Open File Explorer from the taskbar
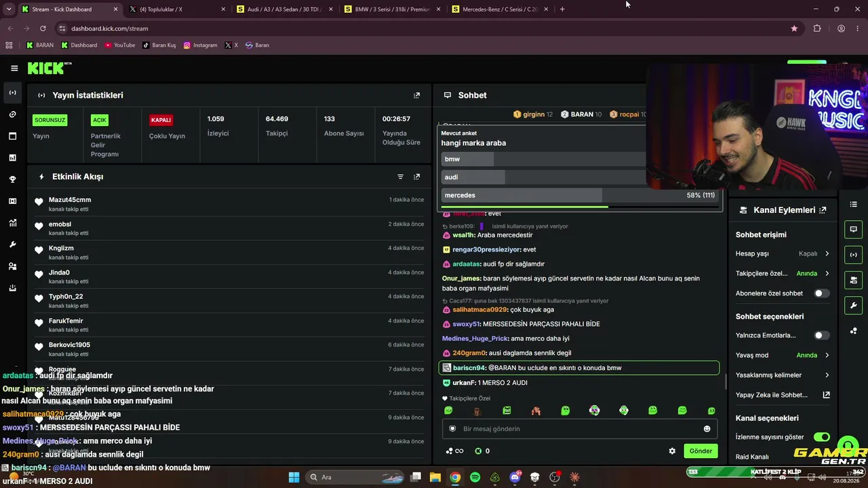The image size is (868, 488). 435,477
